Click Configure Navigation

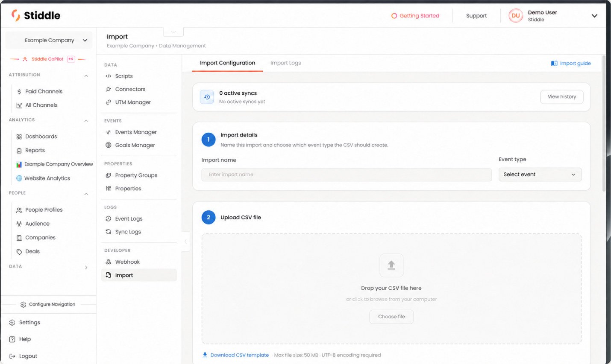tap(48, 305)
